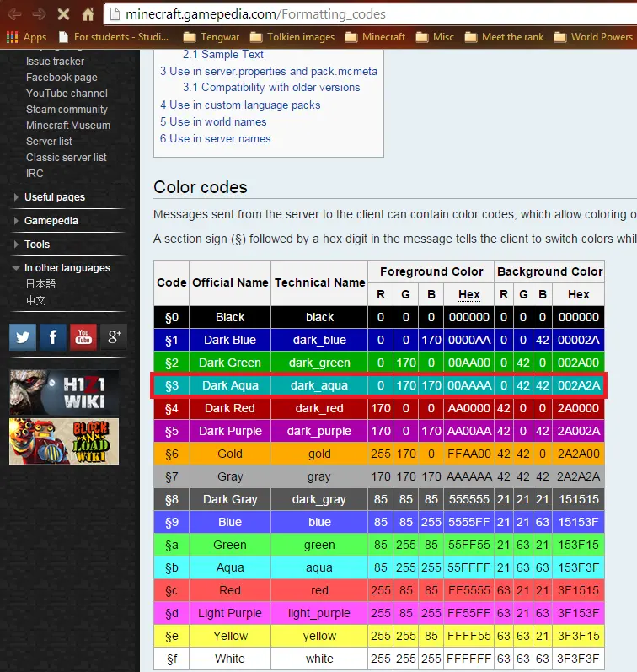
Task: Switch to the Japanese language version
Action: coord(40,283)
